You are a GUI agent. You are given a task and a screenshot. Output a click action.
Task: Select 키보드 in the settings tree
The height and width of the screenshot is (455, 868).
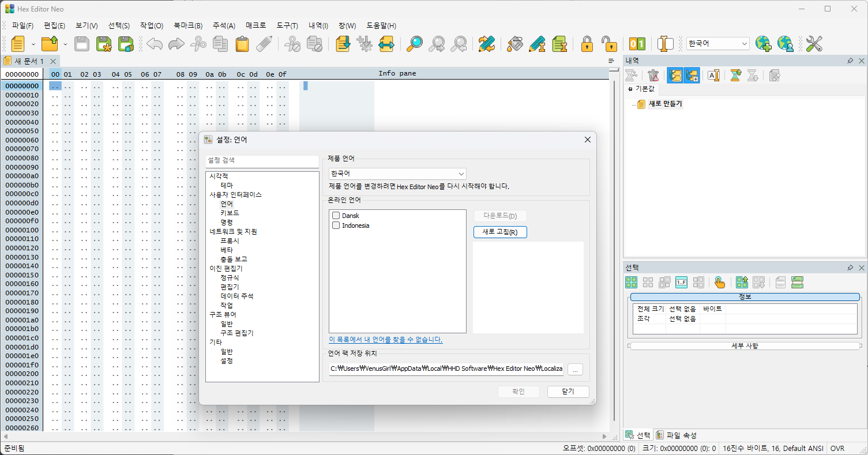click(230, 213)
